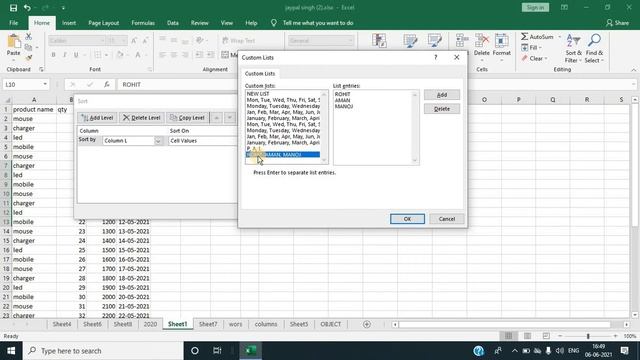This screenshot has width=640, height=360.
Task: Click the Fill icon in the Editing group
Action: (x=524, y=48)
